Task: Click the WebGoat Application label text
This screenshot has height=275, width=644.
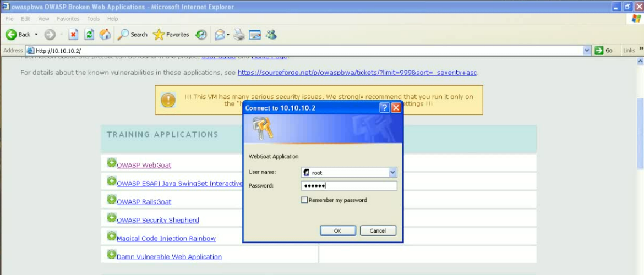Action: [x=274, y=156]
